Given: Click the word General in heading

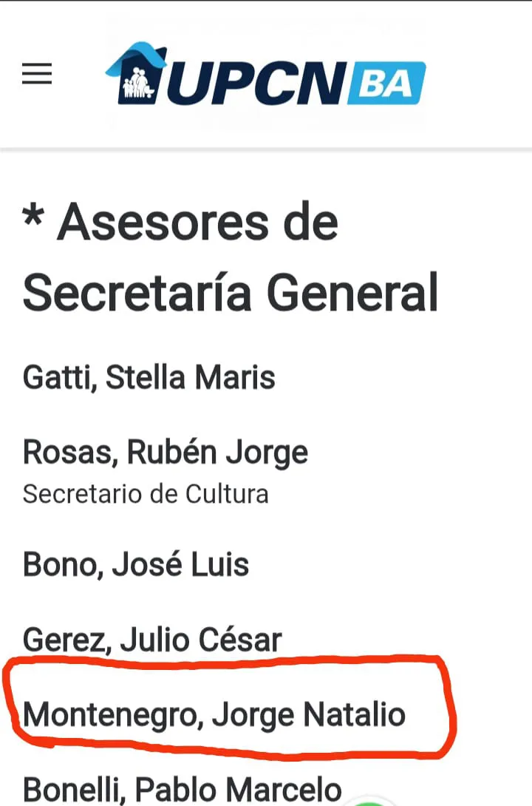Looking at the screenshot, I should (352, 293).
